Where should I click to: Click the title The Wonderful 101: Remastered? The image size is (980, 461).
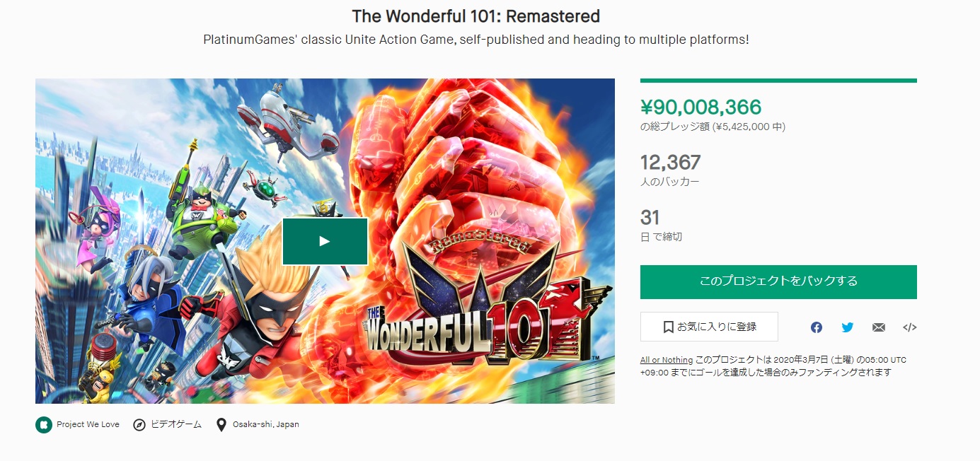tap(475, 16)
